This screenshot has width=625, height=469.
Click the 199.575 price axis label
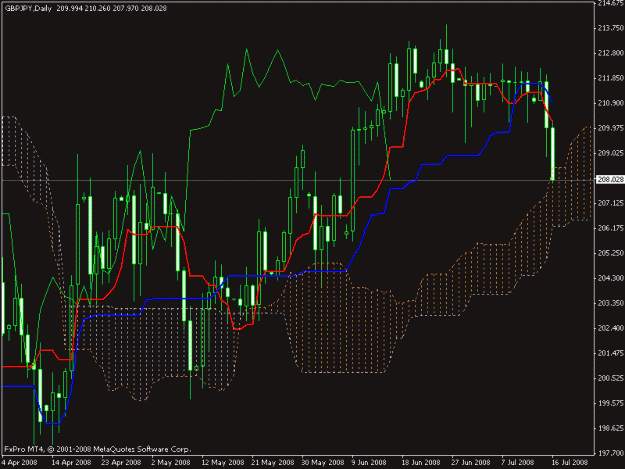pos(610,403)
